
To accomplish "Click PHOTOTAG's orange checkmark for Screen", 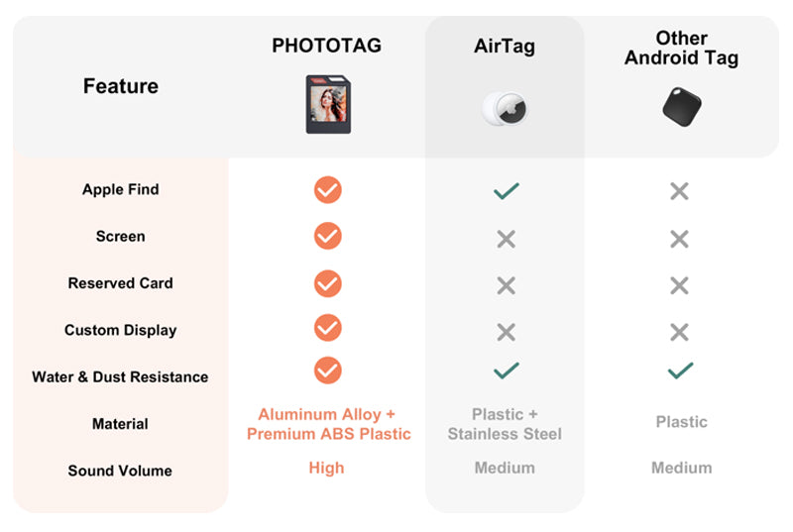I will pyautogui.click(x=328, y=236).
